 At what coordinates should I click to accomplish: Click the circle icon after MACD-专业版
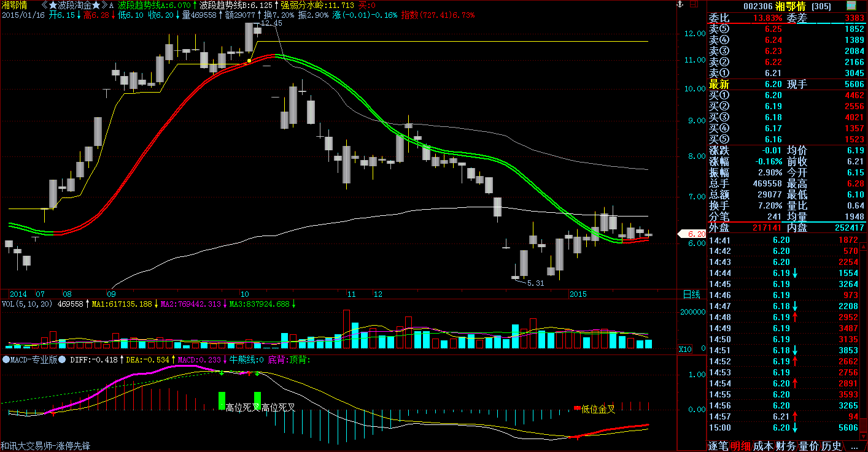pyautogui.click(x=63, y=359)
